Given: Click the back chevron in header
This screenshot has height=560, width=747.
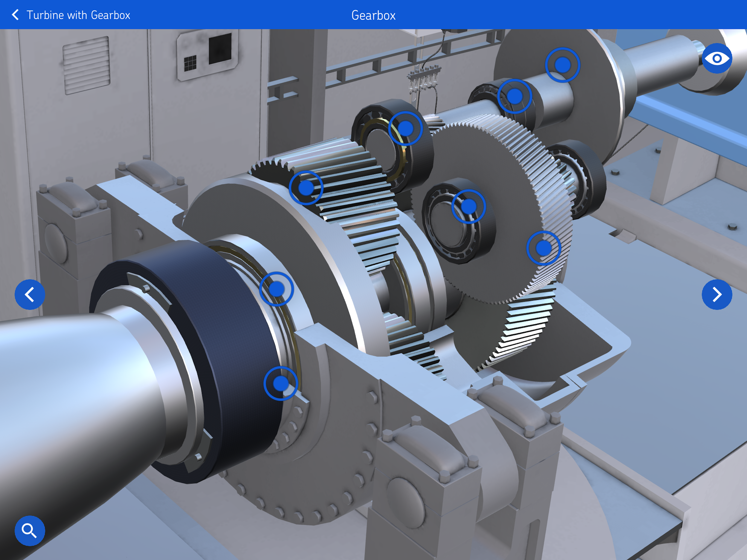Looking at the screenshot, I should pos(15,15).
